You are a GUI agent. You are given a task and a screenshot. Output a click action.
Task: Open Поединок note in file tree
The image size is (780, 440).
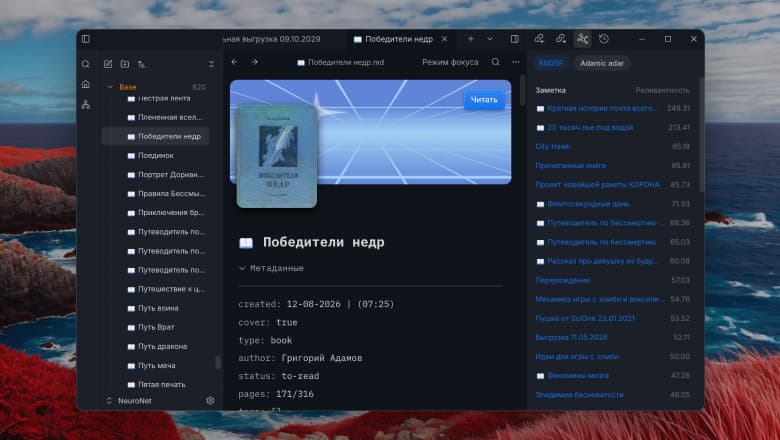pyautogui.click(x=155, y=156)
